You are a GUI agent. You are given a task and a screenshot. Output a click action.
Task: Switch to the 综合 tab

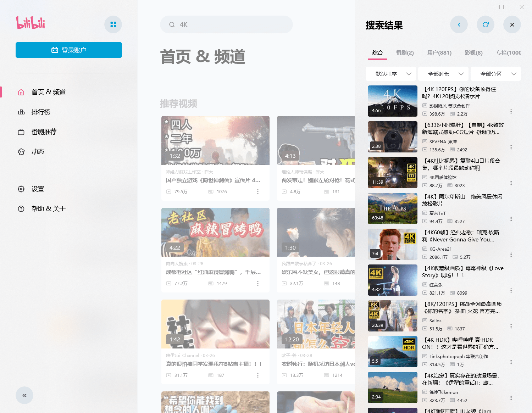(x=378, y=53)
